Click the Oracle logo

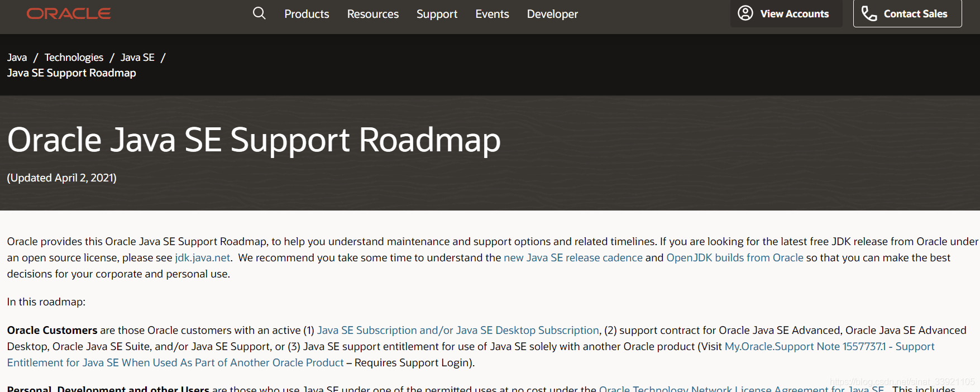point(69,13)
